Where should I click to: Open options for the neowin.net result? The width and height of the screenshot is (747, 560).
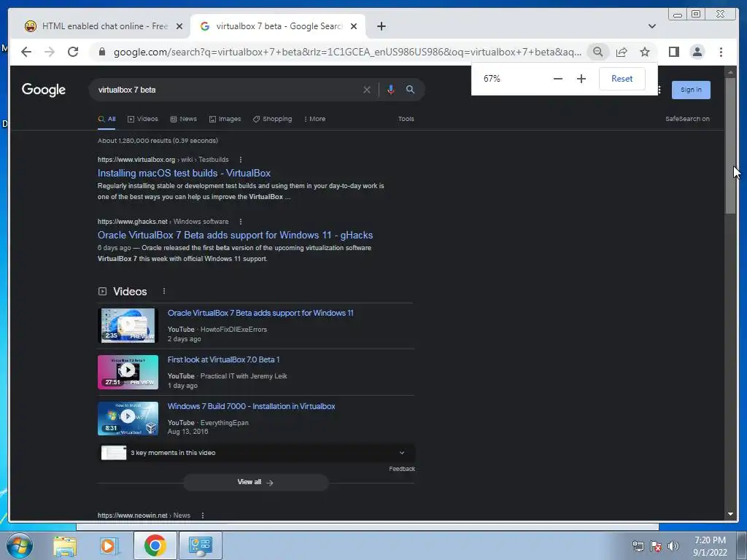203,516
